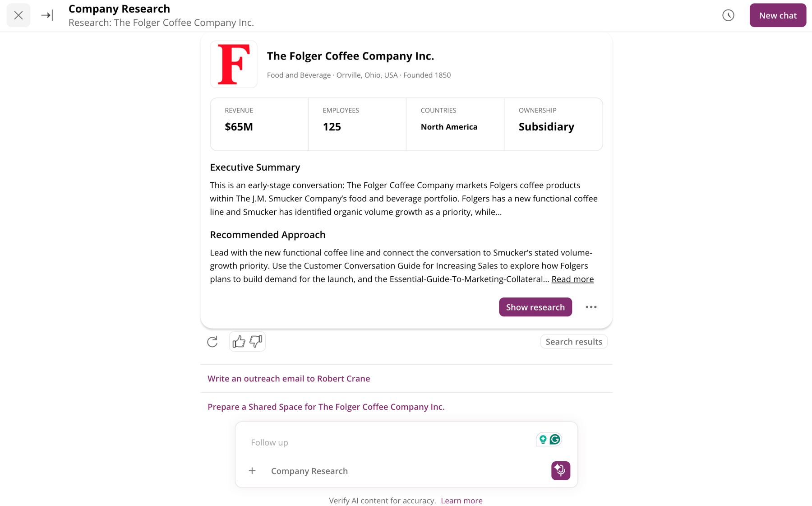Open chat history clock icon

pos(728,15)
